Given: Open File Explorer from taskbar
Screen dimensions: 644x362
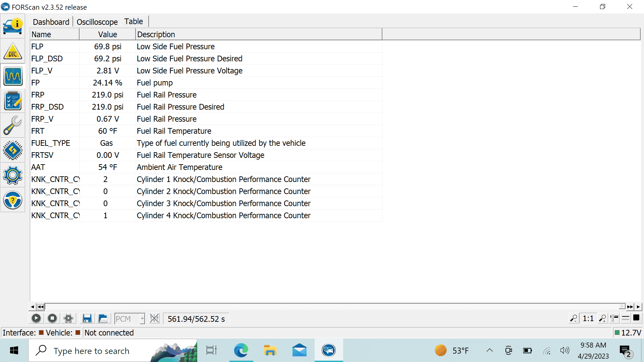Looking at the screenshot, I should (x=270, y=351).
